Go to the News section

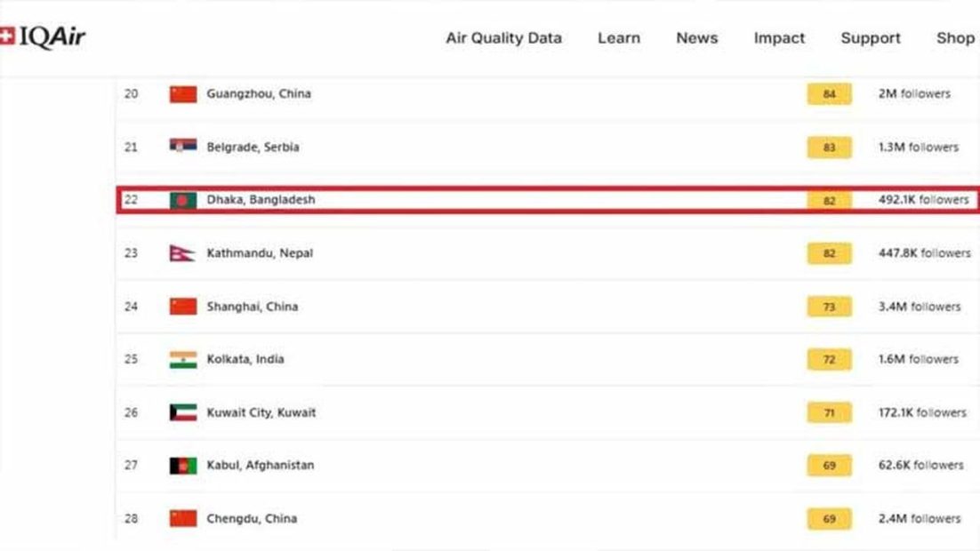[697, 38]
